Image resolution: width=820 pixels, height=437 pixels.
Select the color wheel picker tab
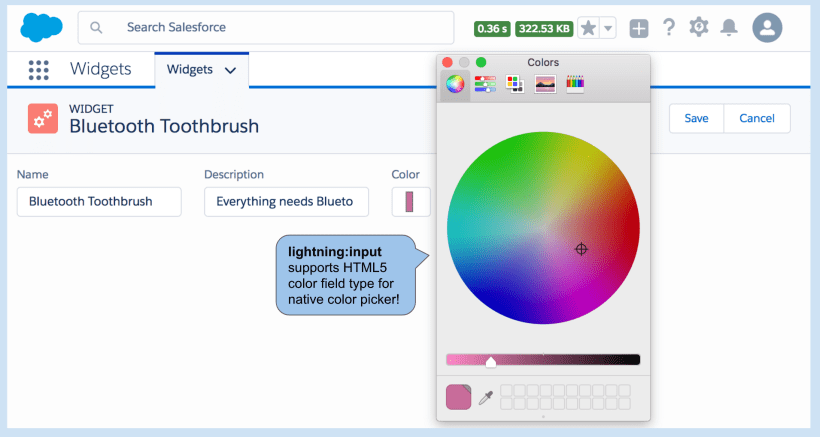(x=455, y=84)
